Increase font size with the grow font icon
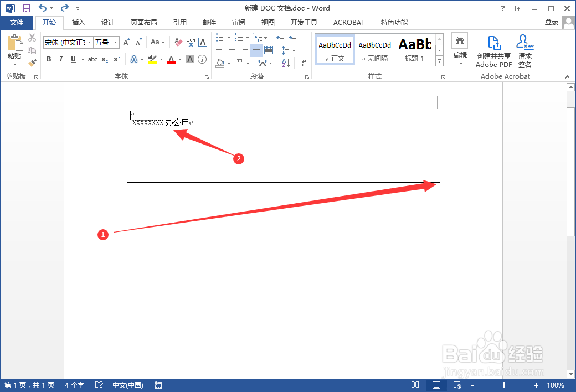 tap(126, 42)
